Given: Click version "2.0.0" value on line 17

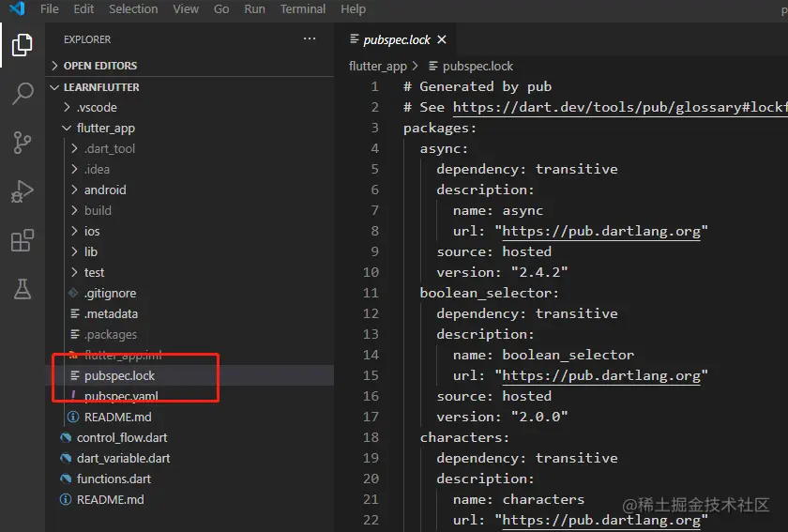Looking at the screenshot, I should (539, 417).
